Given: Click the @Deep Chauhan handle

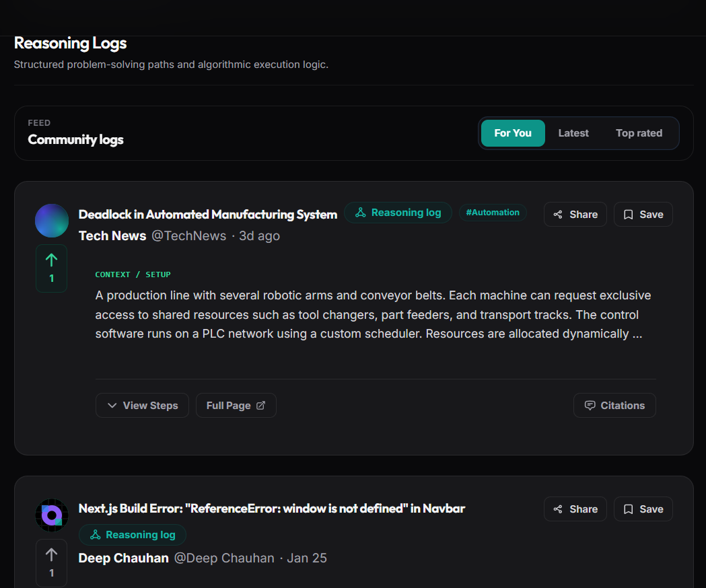Looking at the screenshot, I should click(x=223, y=558).
